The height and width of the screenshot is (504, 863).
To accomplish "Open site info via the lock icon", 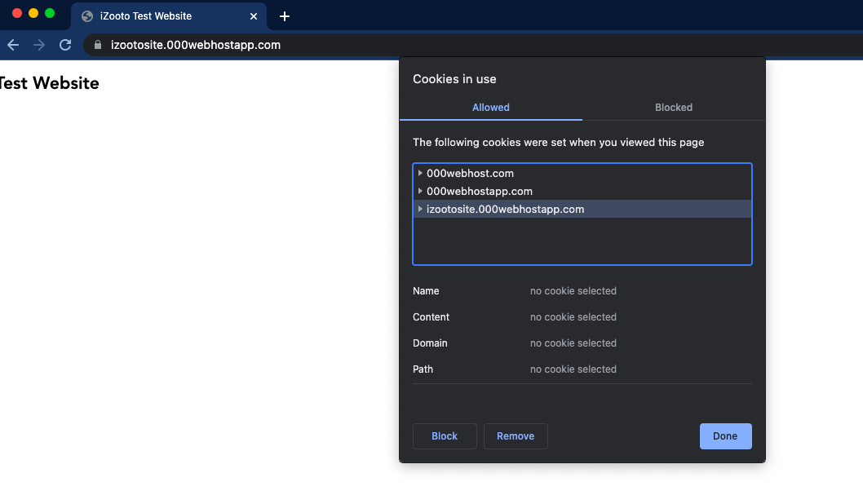I will click(x=98, y=45).
